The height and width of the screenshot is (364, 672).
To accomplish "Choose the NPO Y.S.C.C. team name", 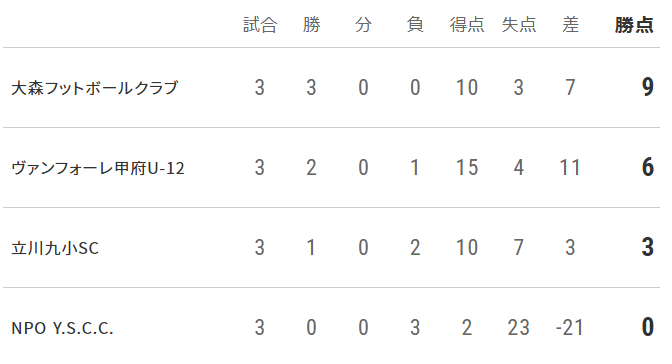I will pyautogui.click(x=62, y=328).
